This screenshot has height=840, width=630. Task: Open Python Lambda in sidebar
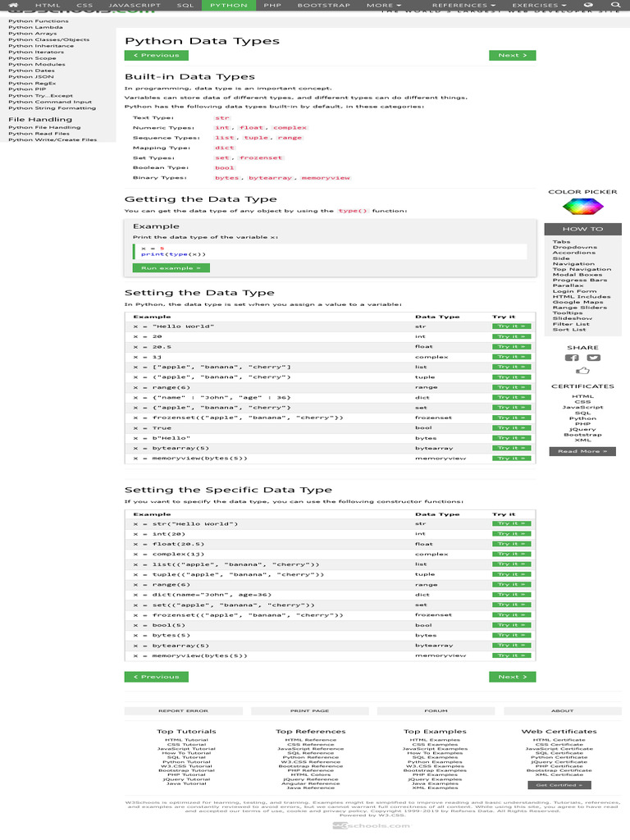[35, 27]
